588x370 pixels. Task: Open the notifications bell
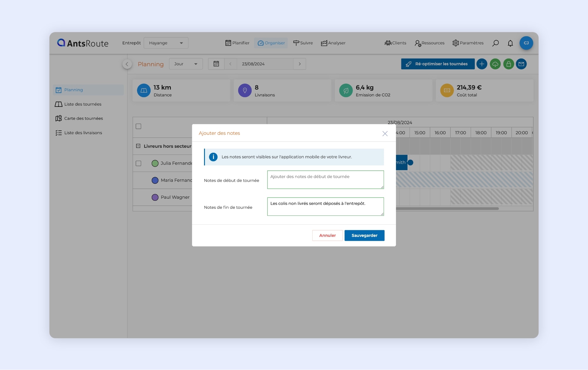510,43
